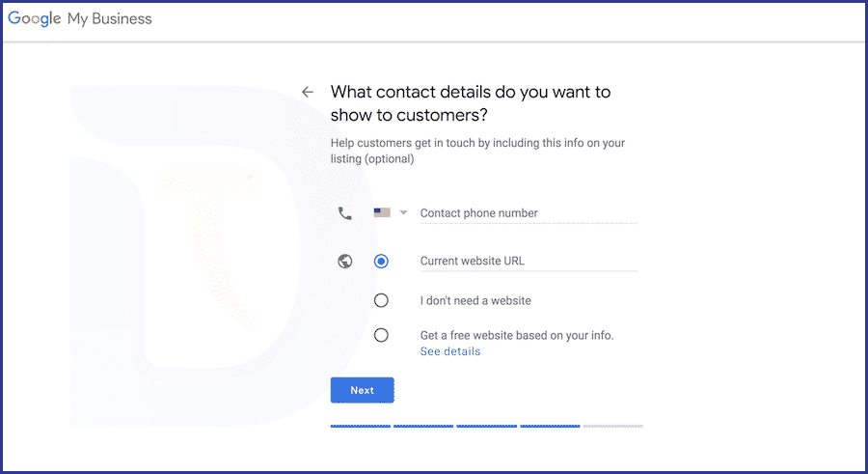Click the Google logo
Screen dimensions: 868x474
click(x=35, y=18)
